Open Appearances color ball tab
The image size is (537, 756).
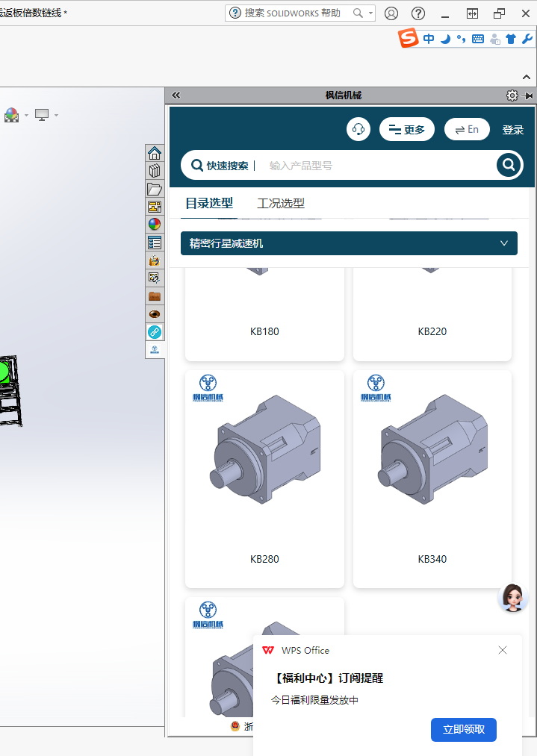[x=155, y=225]
